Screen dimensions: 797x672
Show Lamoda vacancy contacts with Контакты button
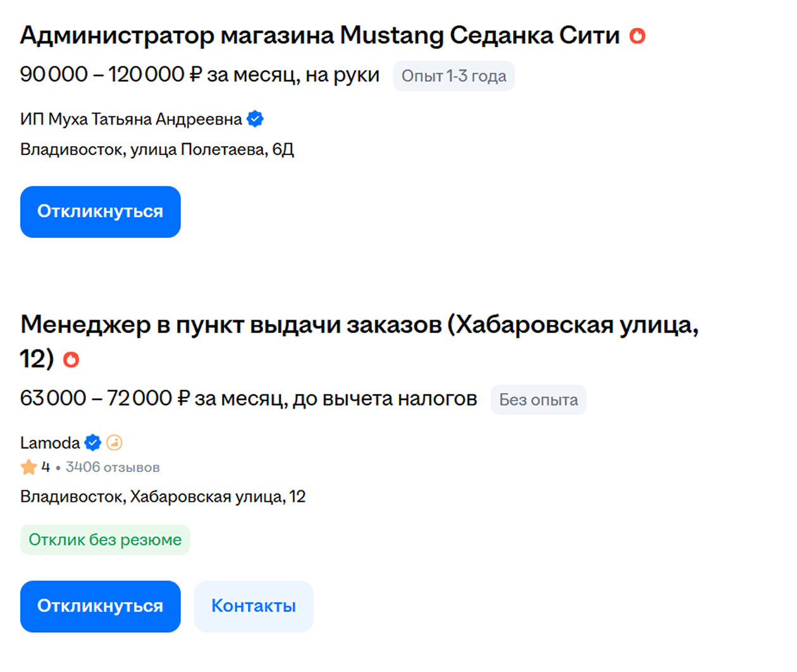point(254,606)
